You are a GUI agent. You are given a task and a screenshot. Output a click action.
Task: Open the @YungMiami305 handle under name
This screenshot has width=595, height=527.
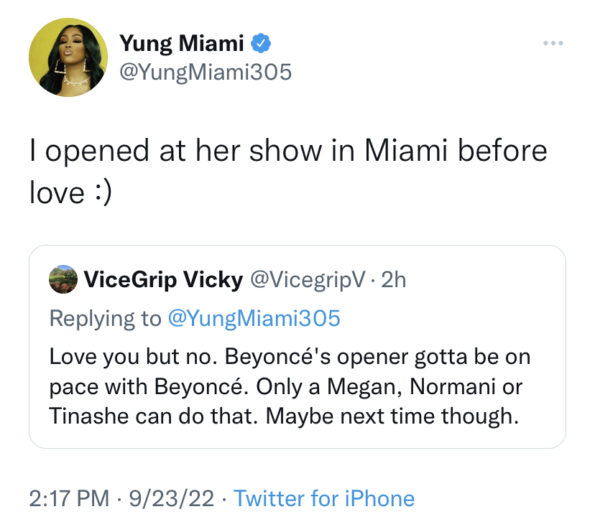click(x=205, y=72)
